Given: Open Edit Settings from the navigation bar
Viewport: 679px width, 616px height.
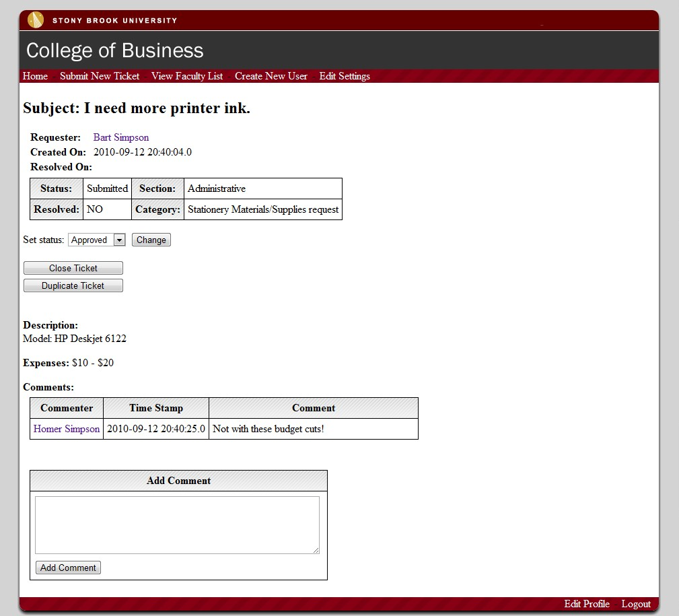Looking at the screenshot, I should (x=345, y=76).
